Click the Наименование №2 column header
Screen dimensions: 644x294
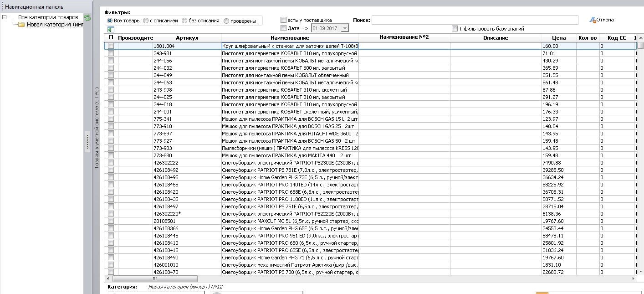pos(404,37)
